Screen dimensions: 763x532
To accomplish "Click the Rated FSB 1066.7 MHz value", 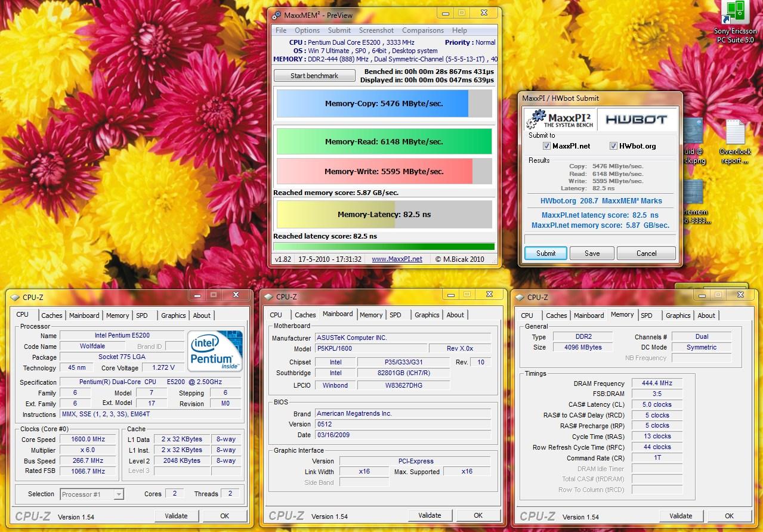I will (x=87, y=471).
